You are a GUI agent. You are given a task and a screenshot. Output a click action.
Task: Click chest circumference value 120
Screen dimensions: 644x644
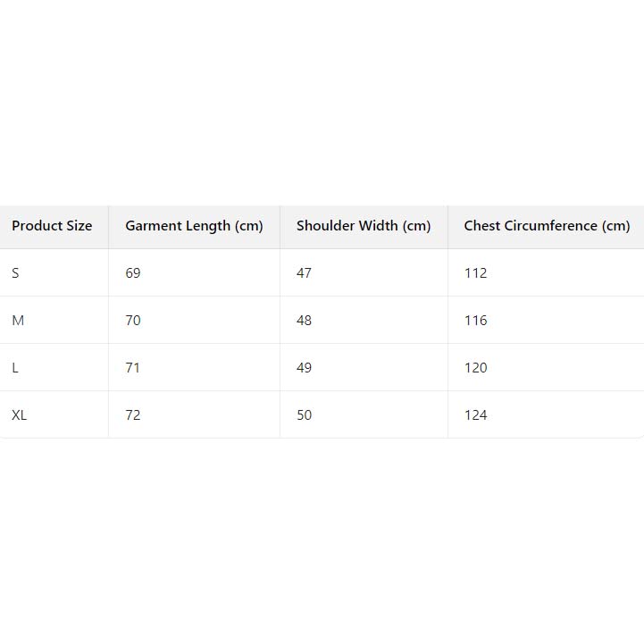coord(475,368)
